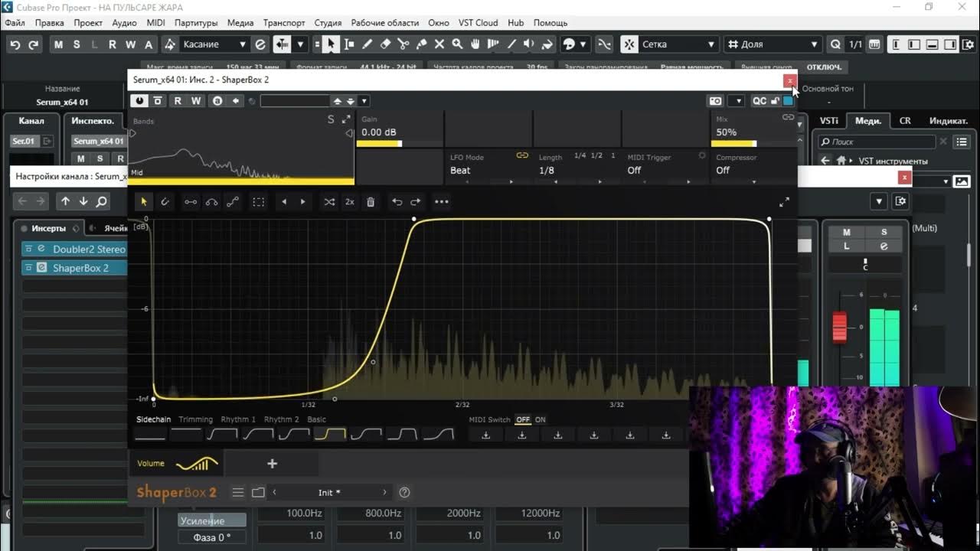Open the Правка menu
This screenshot has height=551, width=980.
pyautogui.click(x=49, y=23)
